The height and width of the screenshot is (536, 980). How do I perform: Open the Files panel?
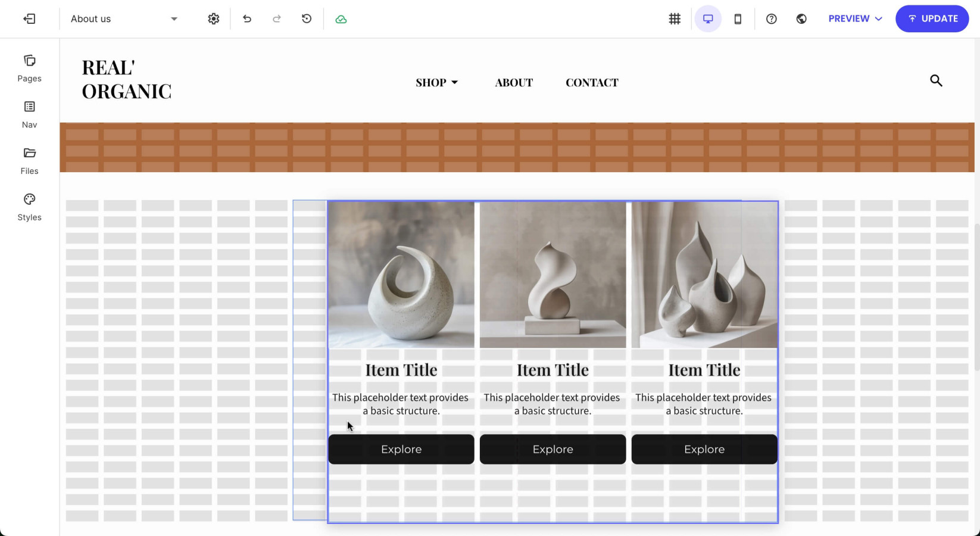click(x=29, y=161)
